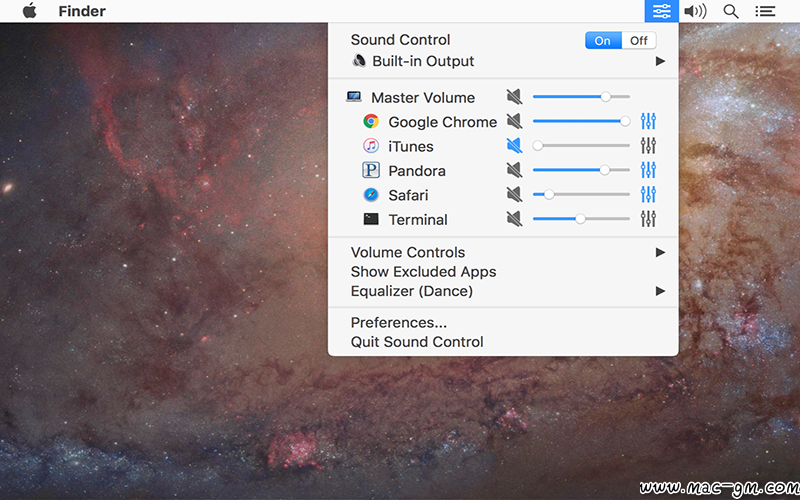Click the Sound Control menu bar icon

662,11
